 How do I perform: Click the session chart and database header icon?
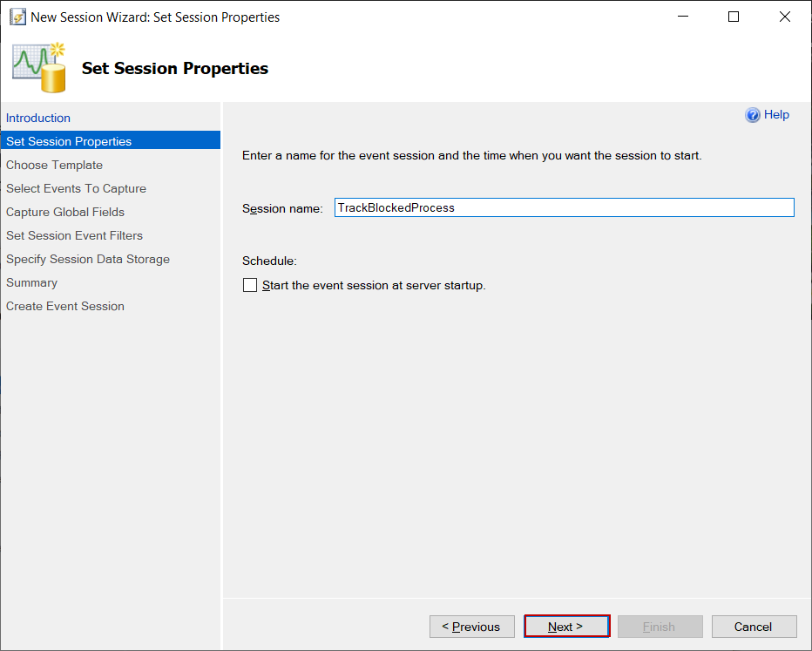click(x=40, y=67)
